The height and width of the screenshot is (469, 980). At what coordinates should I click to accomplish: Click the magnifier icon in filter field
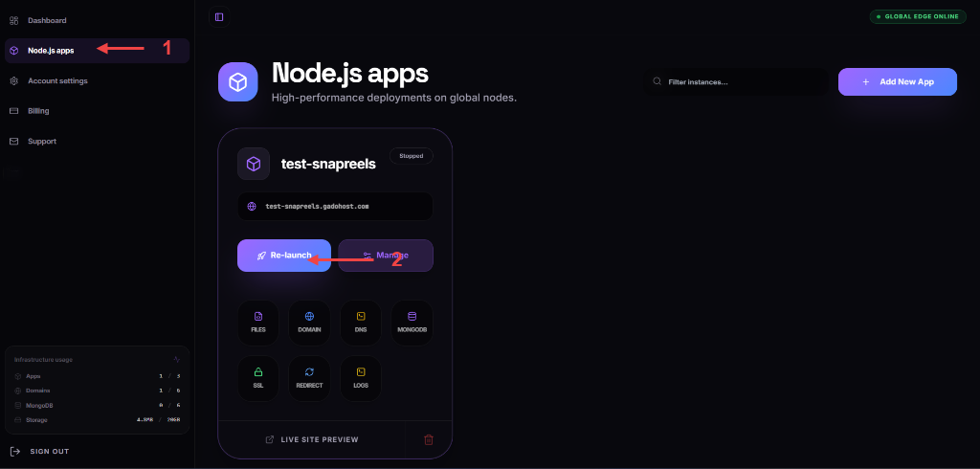pyautogui.click(x=657, y=81)
